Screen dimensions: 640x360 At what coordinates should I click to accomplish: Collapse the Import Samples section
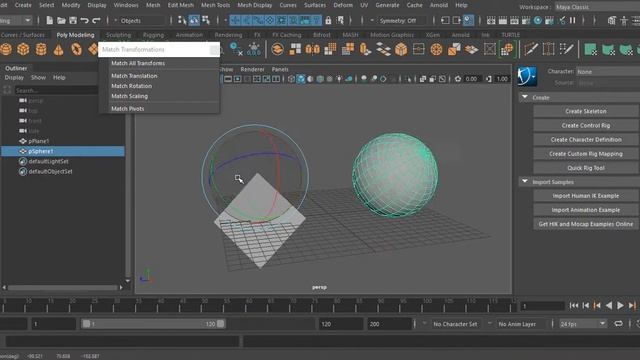(x=525, y=182)
